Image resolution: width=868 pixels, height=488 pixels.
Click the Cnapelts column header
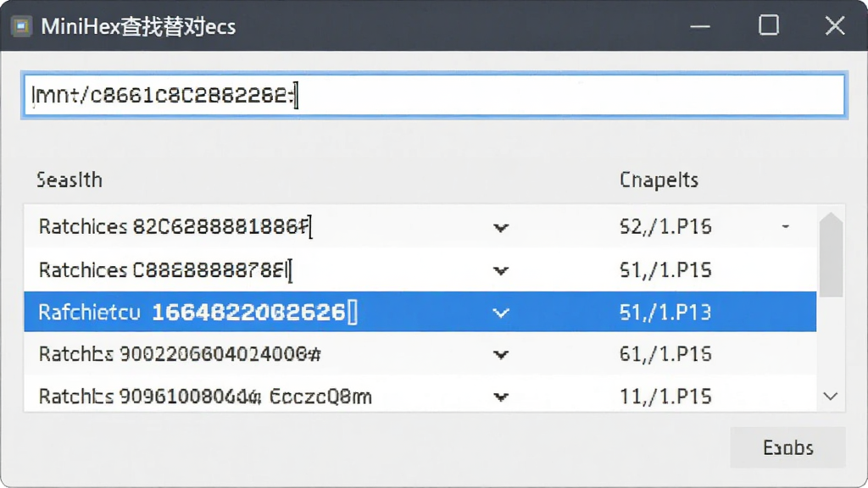659,180
